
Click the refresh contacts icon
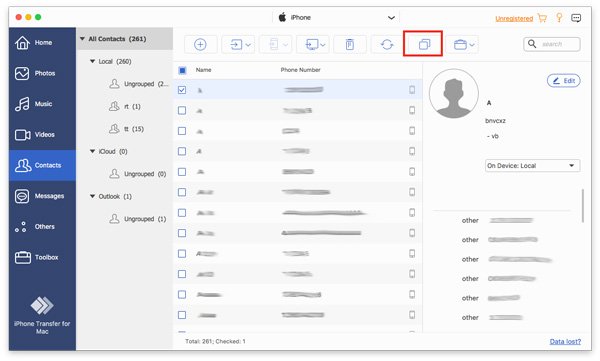point(387,45)
